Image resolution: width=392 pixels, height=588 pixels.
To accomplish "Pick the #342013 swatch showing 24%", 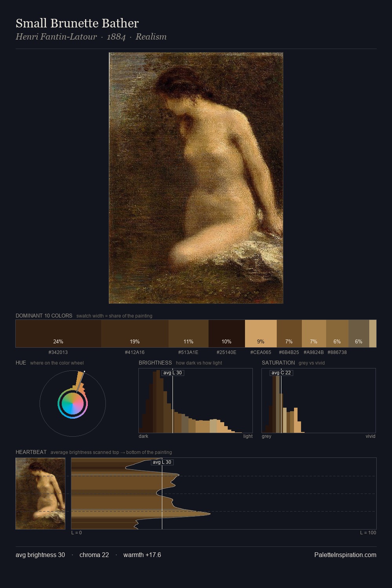I will [58, 334].
